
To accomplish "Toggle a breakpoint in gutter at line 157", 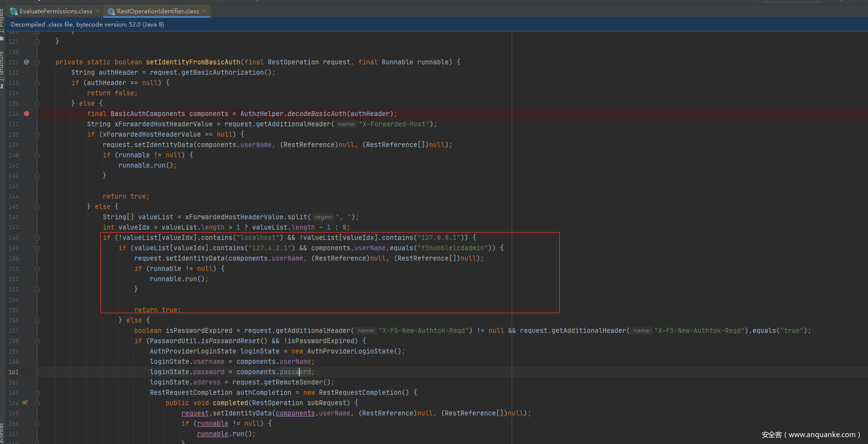I will click(x=27, y=331).
